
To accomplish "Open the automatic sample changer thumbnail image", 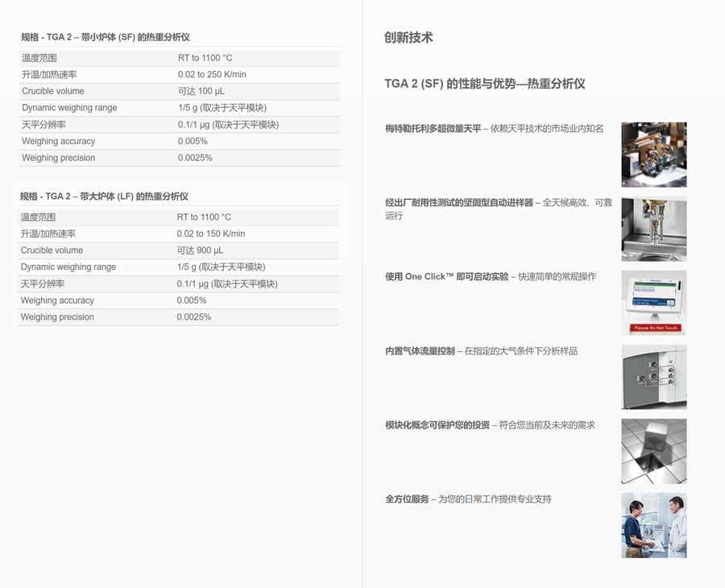I will click(654, 229).
